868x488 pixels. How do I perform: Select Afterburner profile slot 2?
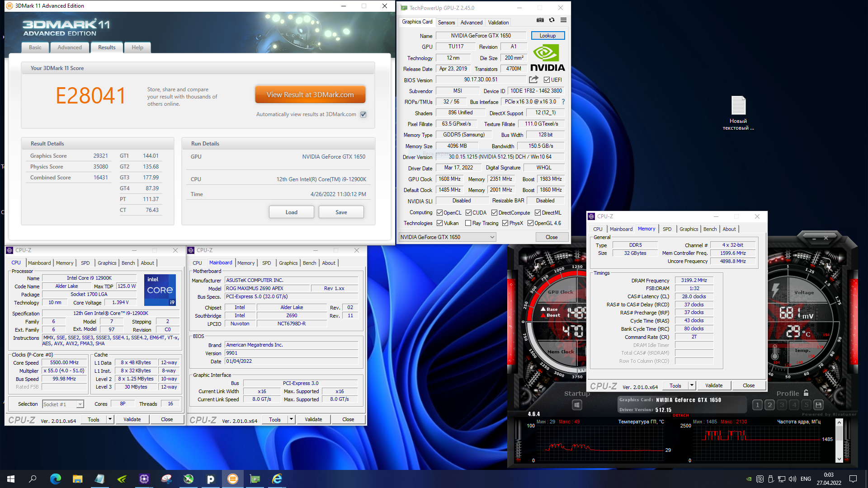point(769,405)
